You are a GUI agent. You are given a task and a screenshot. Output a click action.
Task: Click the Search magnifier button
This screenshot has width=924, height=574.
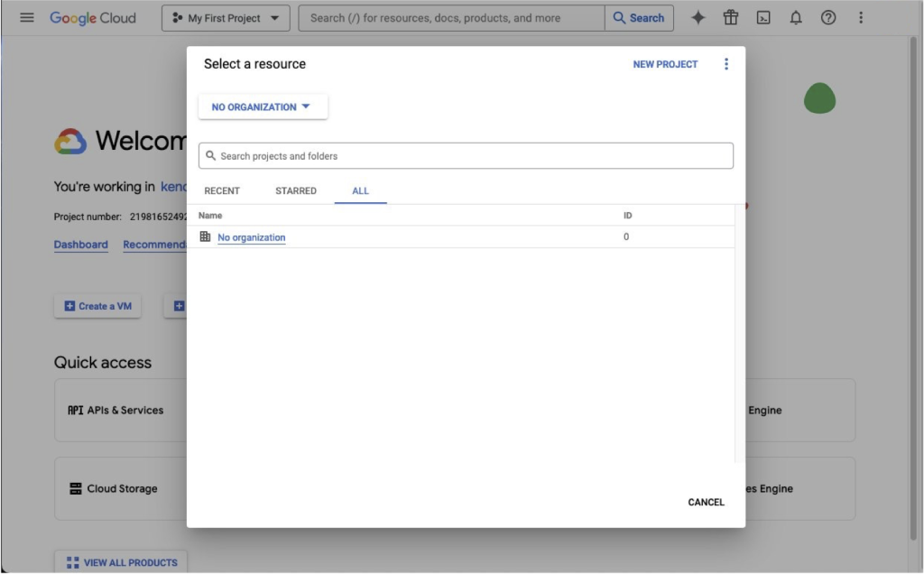point(639,16)
